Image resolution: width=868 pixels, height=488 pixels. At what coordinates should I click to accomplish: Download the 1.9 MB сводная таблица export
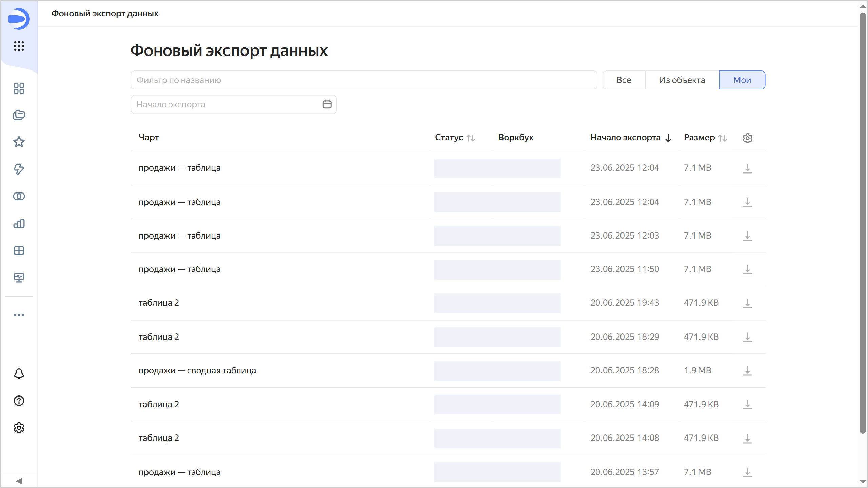747,371
